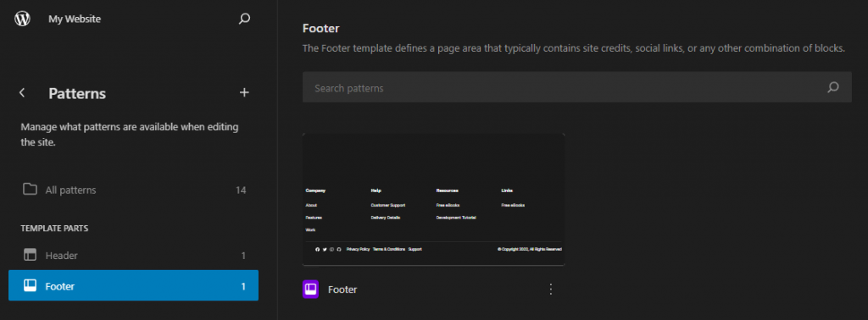Click the My Website site title

coord(75,19)
